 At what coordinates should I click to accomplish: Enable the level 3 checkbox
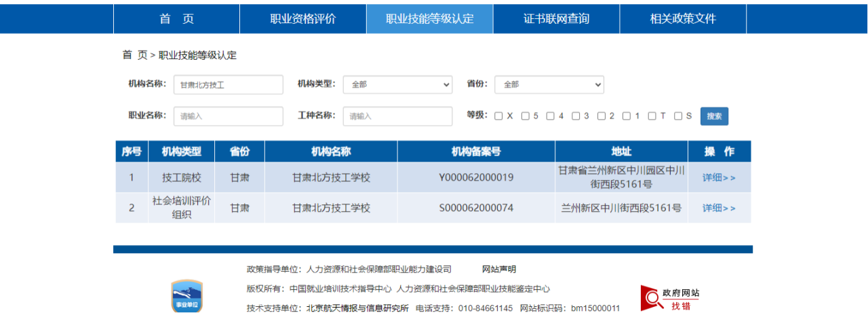[x=575, y=116]
